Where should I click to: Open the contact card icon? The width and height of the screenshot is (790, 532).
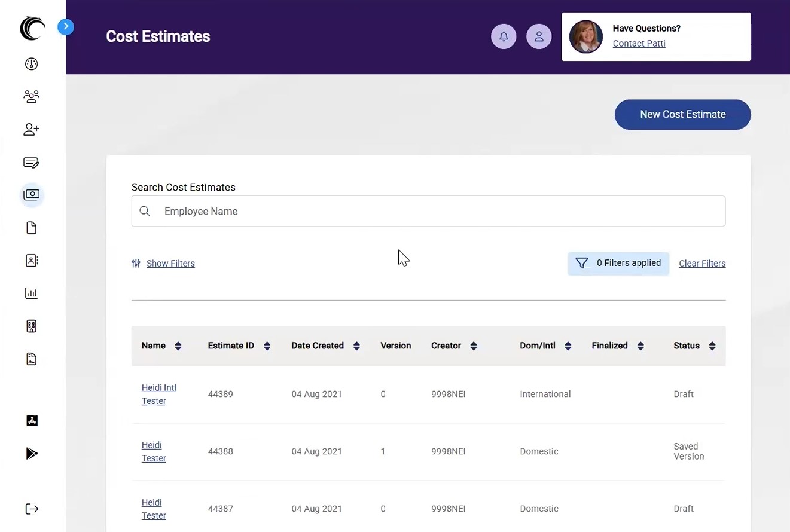click(31, 261)
